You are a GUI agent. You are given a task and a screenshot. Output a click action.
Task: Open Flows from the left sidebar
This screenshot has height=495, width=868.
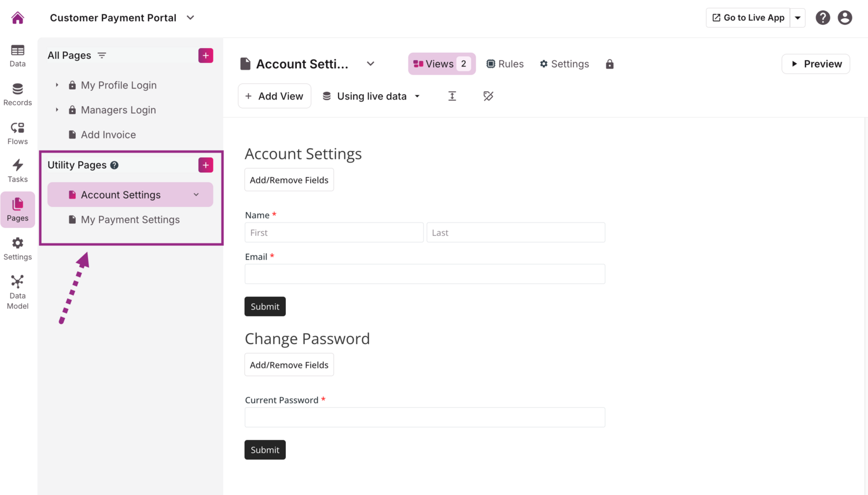(x=17, y=133)
